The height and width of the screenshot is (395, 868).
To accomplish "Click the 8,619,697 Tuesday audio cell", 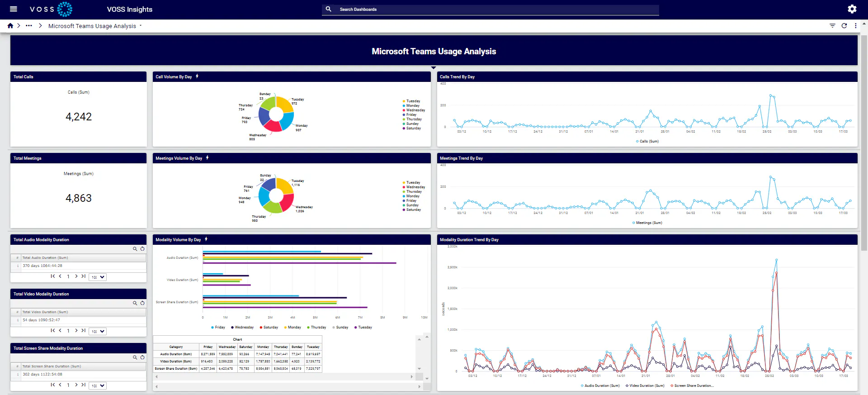I will 313,354.
